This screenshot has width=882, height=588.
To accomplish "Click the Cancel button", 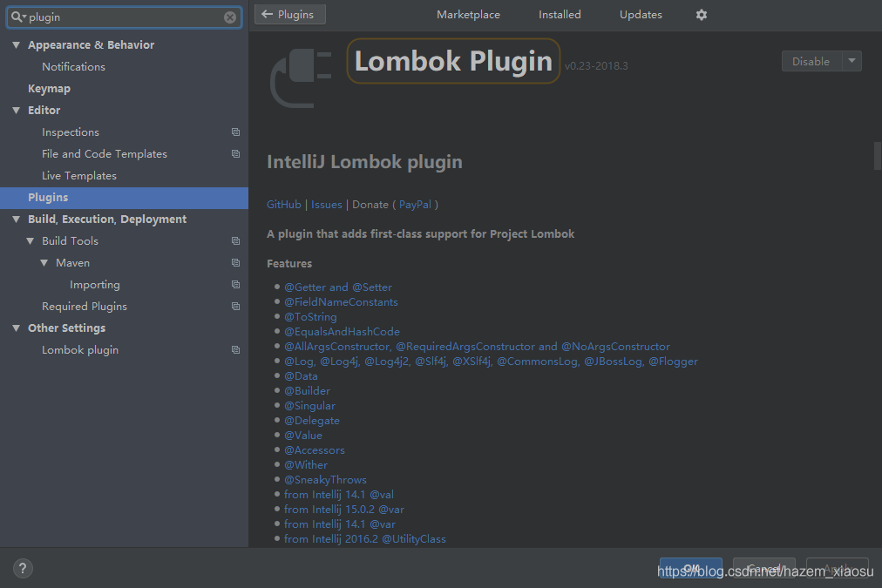I will [x=763, y=568].
